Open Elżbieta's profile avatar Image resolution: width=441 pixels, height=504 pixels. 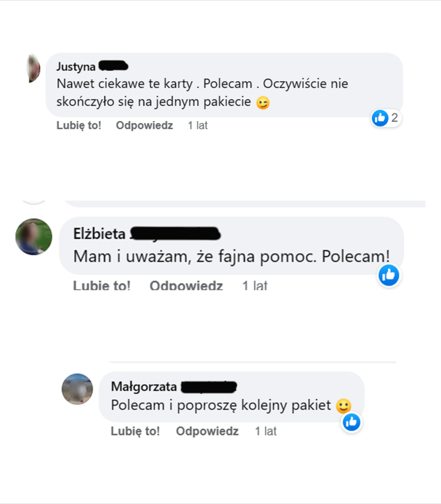point(34,237)
